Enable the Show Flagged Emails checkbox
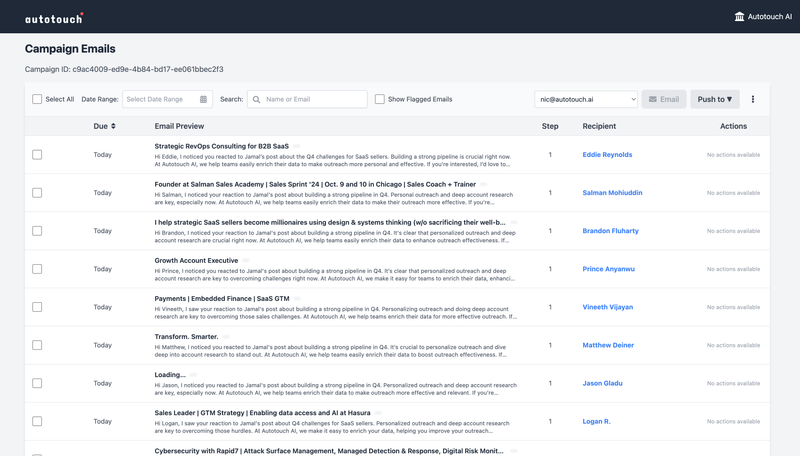This screenshot has height=456, width=800. pos(380,99)
